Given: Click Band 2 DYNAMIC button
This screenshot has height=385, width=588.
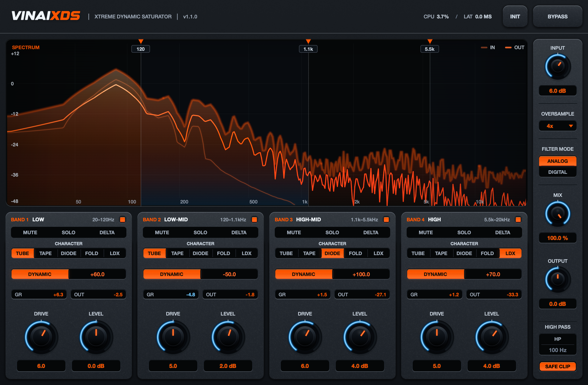Looking at the screenshot, I should (x=172, y=274).
